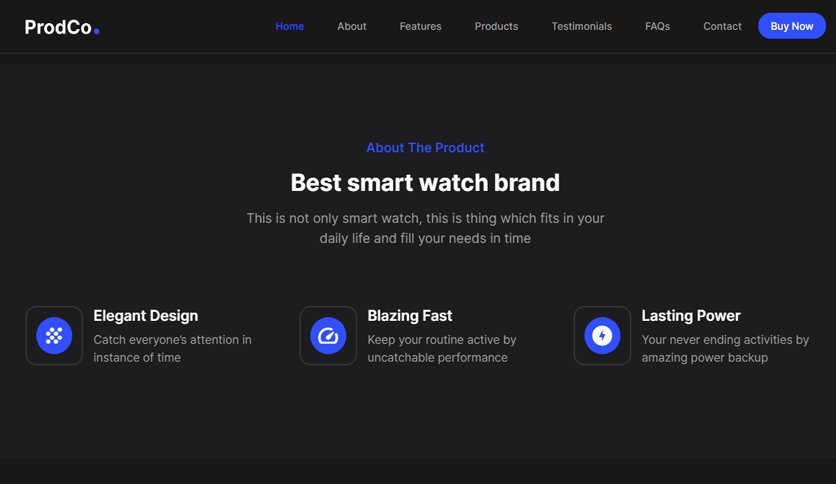Open FAQs from the navigation
This screenshot has width=836, height=484.
click(657, 26)
